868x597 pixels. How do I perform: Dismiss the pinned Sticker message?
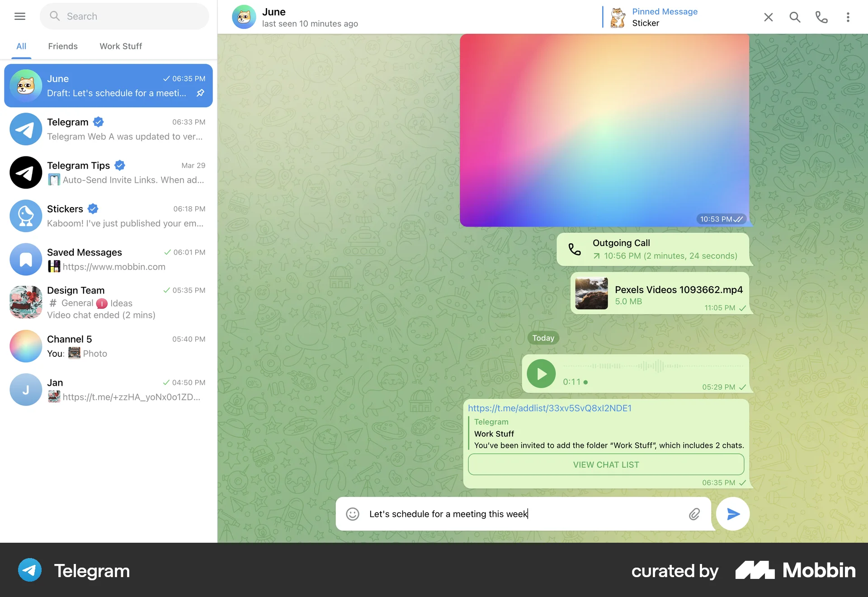pyautogui.click(x=768, y=17)
